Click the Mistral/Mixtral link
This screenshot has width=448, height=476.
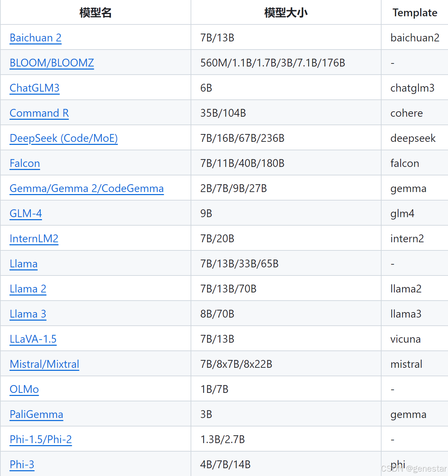[x=44, y=364]
